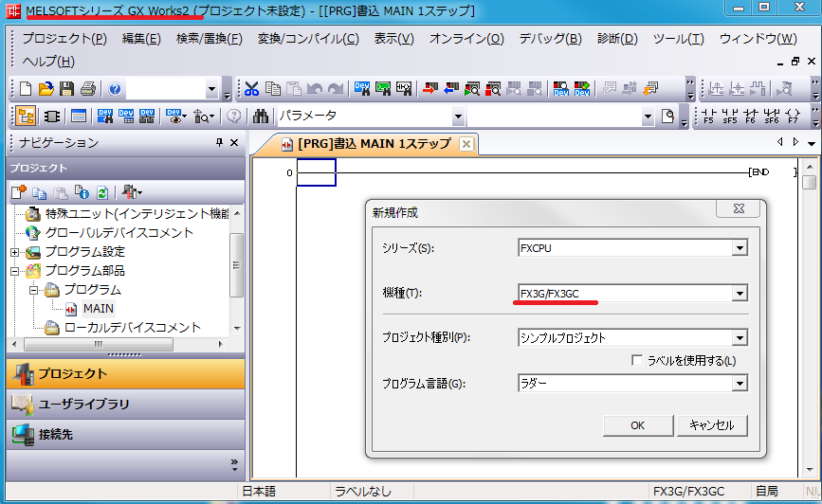Open the chip-shaped element selection icon
The image size is (822, 504).
[52, 116]
